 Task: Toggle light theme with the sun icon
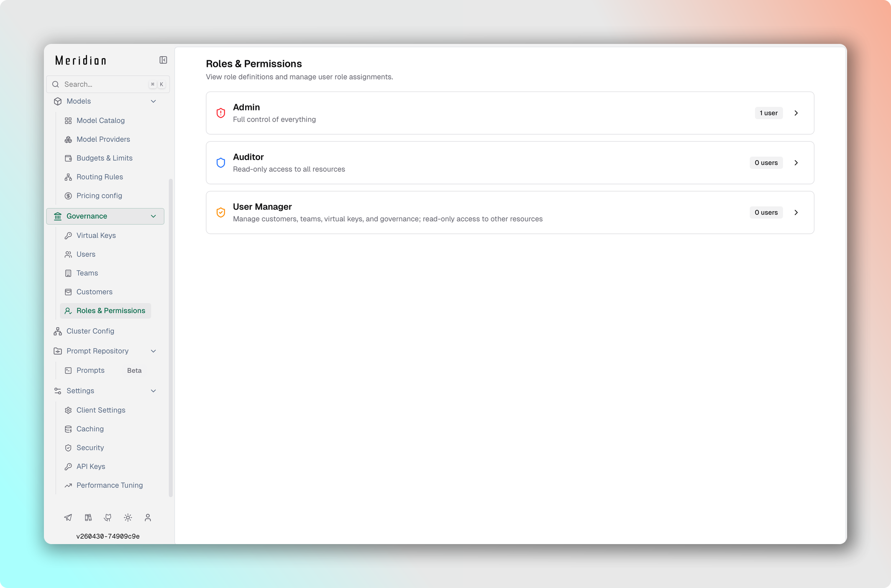(128, 518)
